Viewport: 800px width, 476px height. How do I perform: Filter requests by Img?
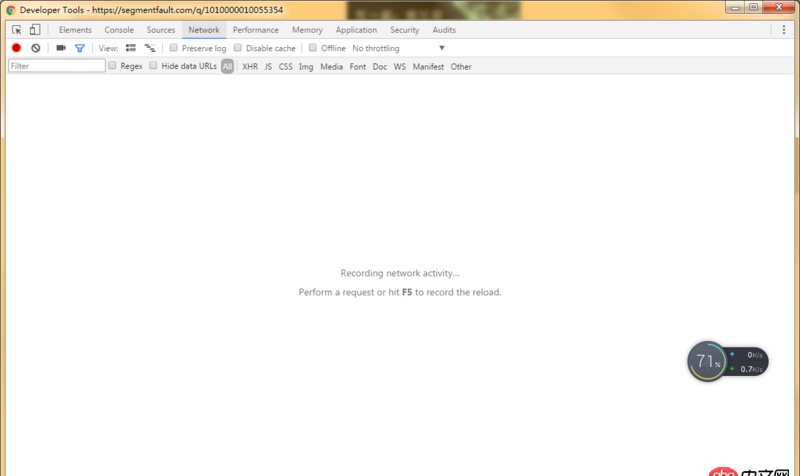tap(306, 66)
